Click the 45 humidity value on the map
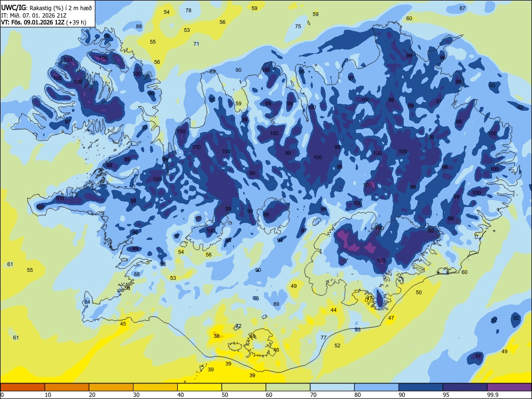Screen dimensions: 532x399 click(x=123, y=323)
